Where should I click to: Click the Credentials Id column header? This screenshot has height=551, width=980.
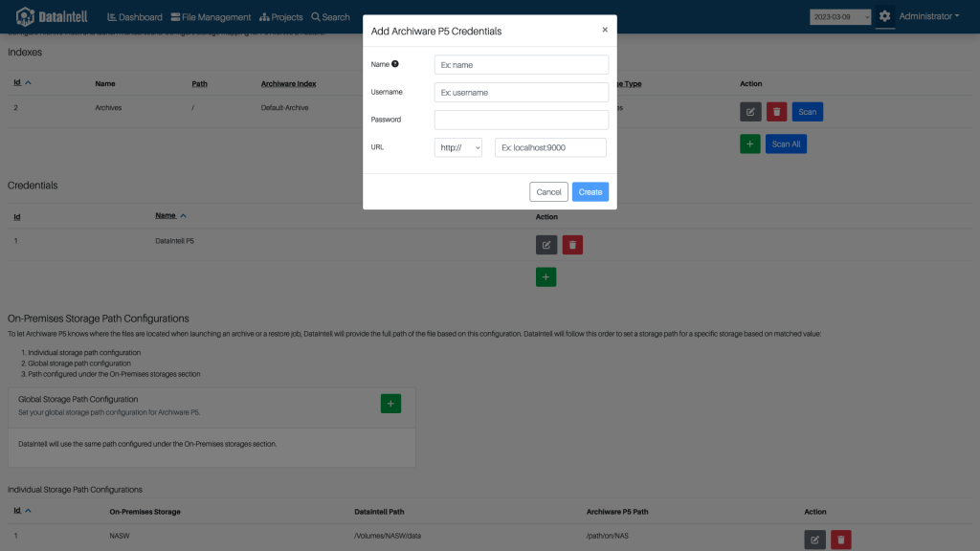tap(17, 217)
